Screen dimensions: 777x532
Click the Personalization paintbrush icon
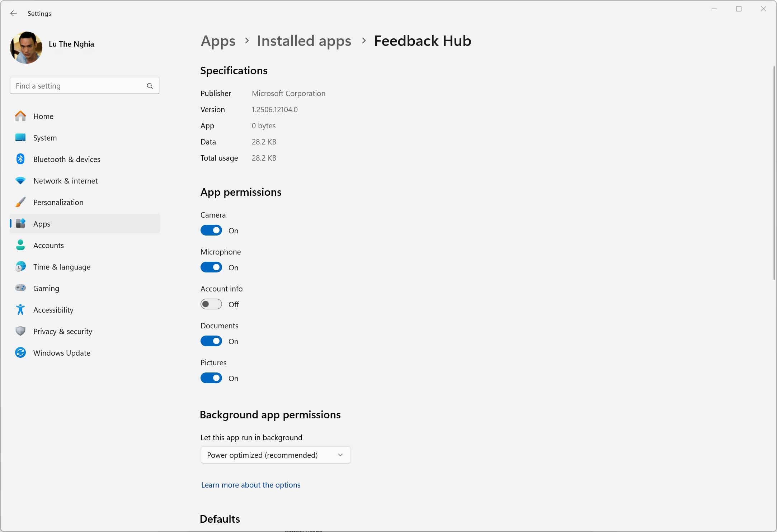click(20, 202)
